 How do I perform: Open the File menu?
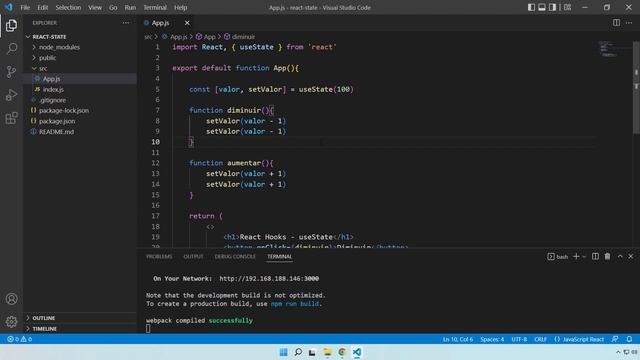(x=25, y=7)
